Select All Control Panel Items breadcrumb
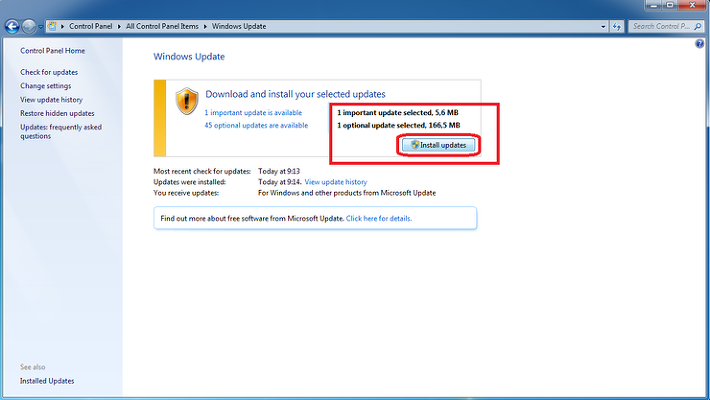This screenshot has height=400, width=710. [x=162, y=26]
